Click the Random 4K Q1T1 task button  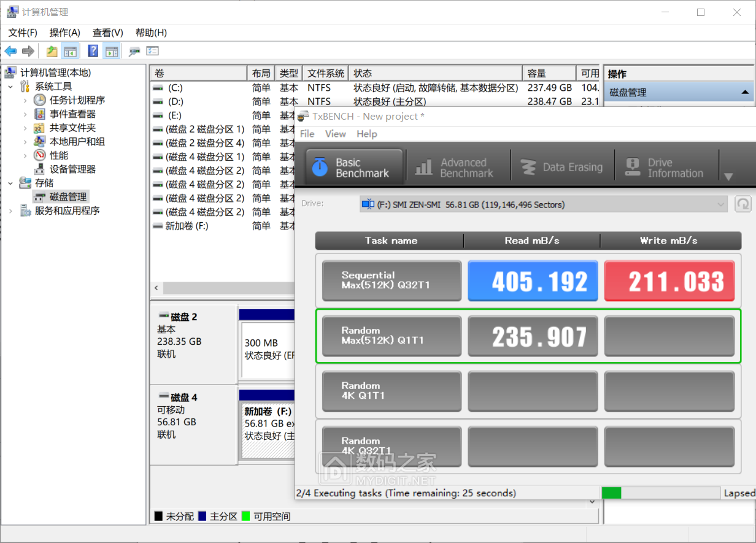tap(391, 391)
